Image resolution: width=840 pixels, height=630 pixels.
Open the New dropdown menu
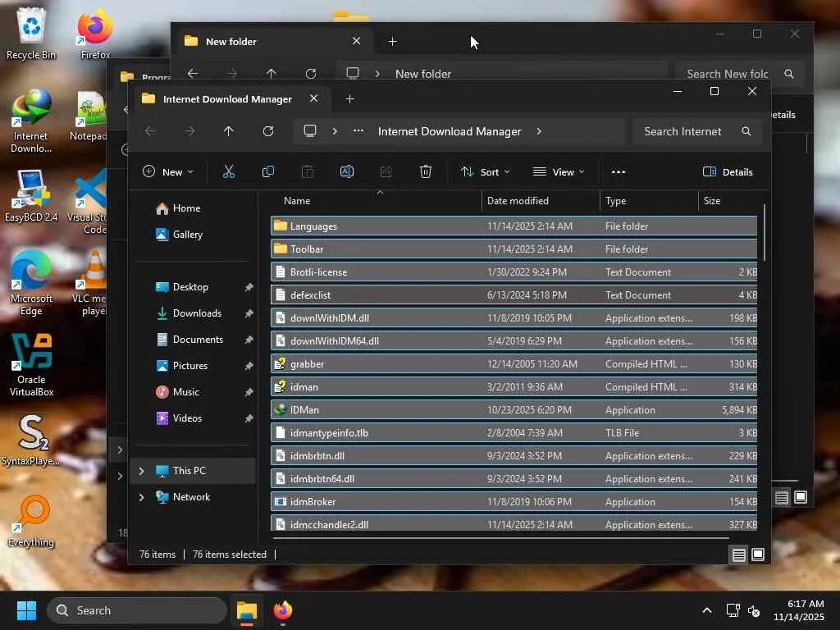click(168, 171)
